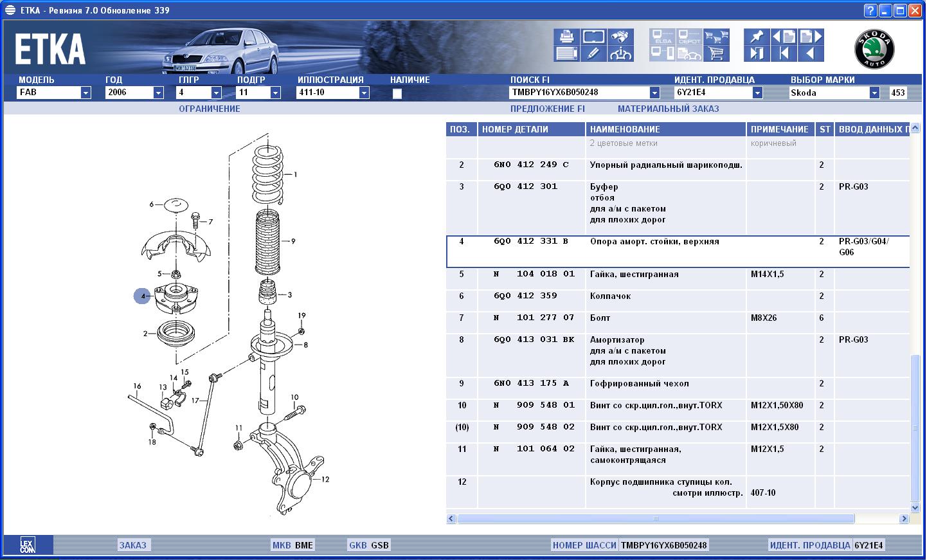927x560 pixels.
Task: Click the pushpin bookmark icon
Action: pyautogui.click(x=757, y=37)
